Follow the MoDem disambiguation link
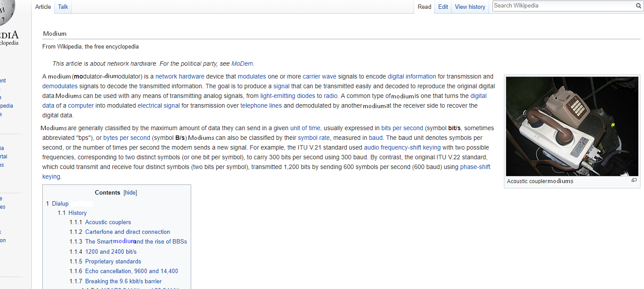The width and height of the screenshot is (644, 289). click(x=242, y=64)
